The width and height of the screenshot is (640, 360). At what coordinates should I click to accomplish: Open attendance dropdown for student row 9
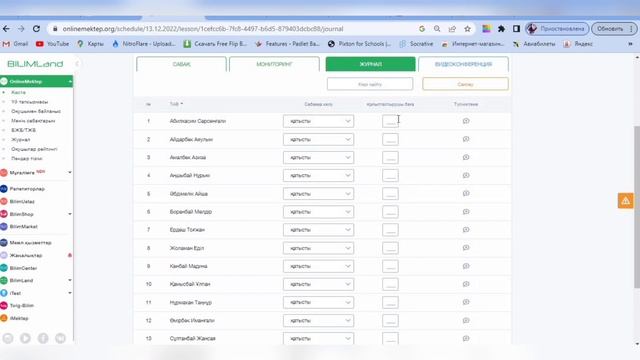[x=318, y=266]
